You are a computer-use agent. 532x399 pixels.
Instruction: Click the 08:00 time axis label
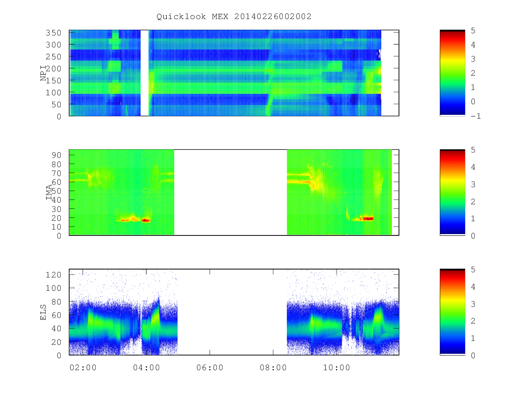point(273,367)
